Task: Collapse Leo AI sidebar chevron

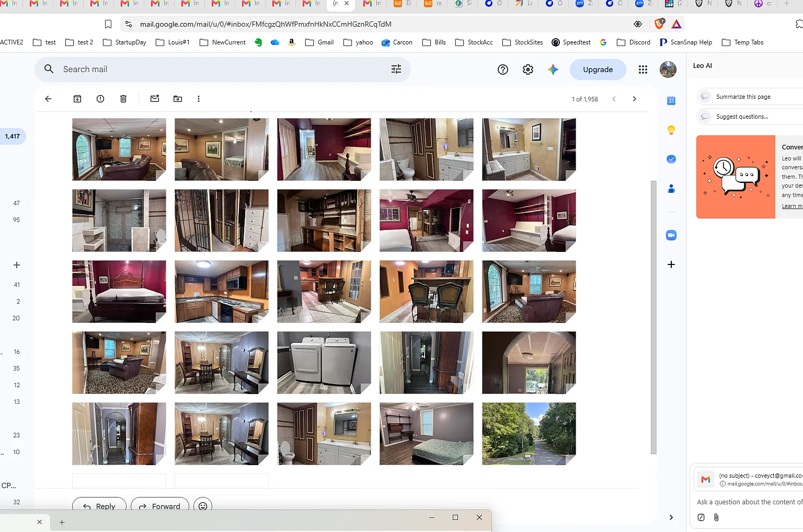Action: [x=671, y=517]
